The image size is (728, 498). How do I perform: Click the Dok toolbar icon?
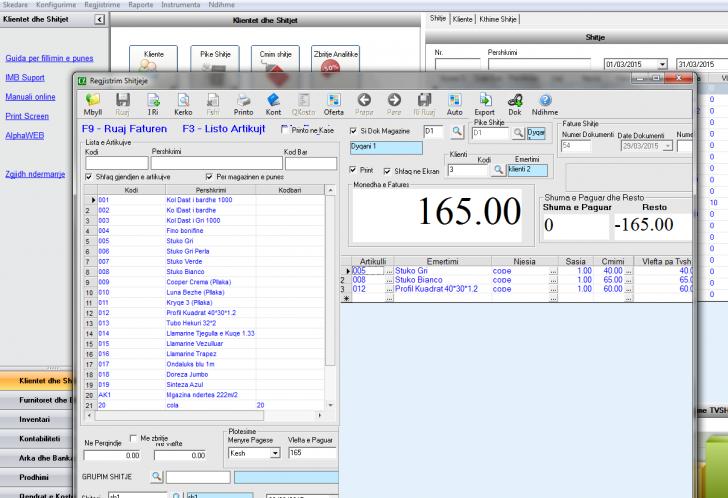[515, 102]
